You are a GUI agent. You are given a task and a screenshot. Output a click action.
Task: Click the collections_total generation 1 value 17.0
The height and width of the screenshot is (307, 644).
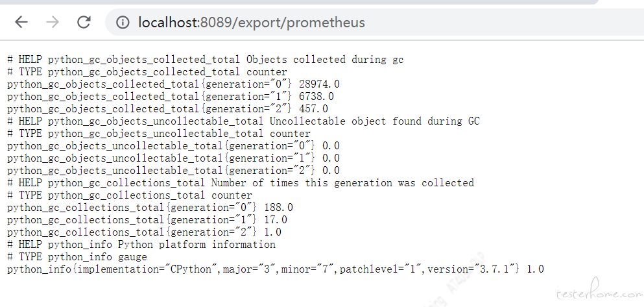(x=276, y=220)
